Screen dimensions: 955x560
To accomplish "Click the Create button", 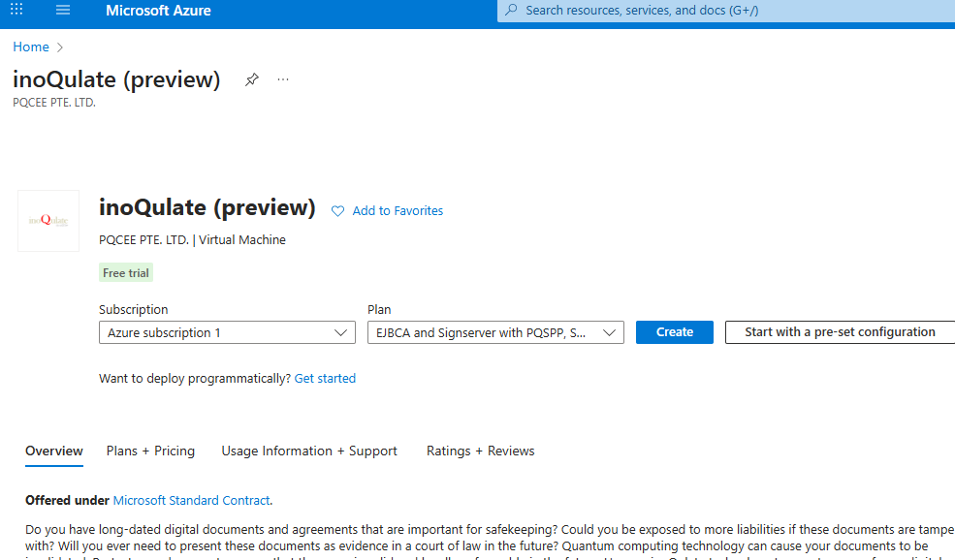I will pyautogui.click(x=674, y=332).
